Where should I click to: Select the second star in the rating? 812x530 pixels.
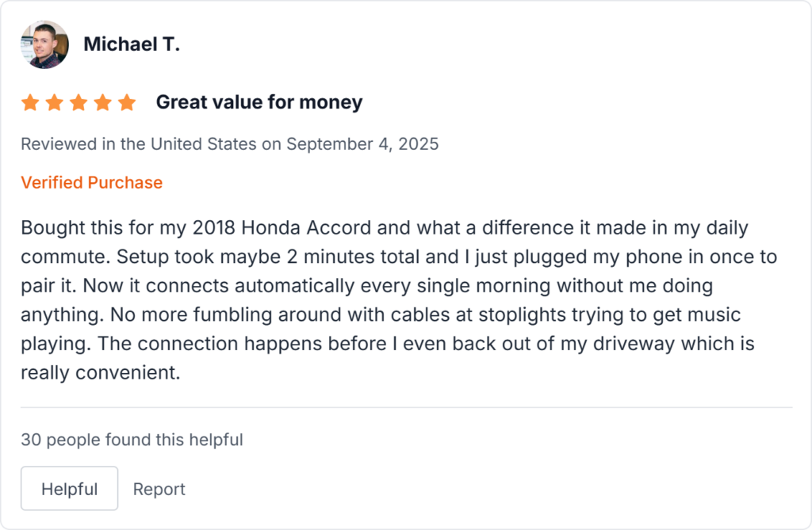[x=54, y=101]
